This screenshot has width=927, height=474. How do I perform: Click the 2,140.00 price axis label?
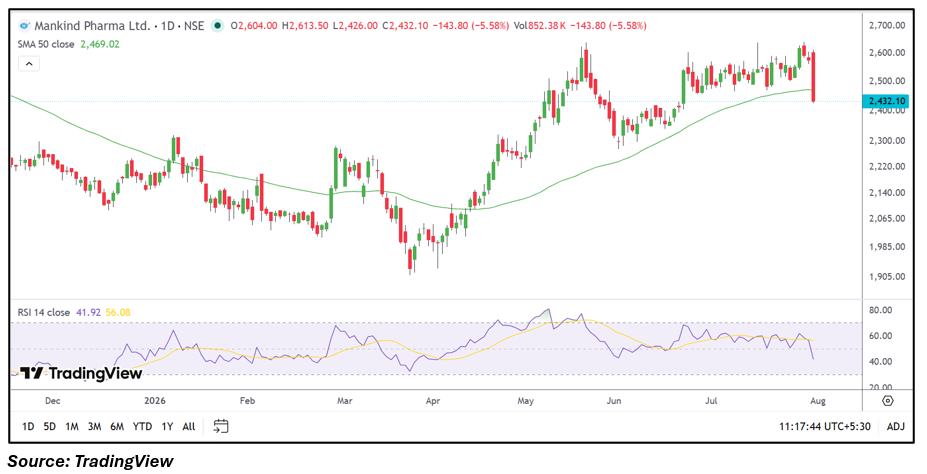(887, 193)
